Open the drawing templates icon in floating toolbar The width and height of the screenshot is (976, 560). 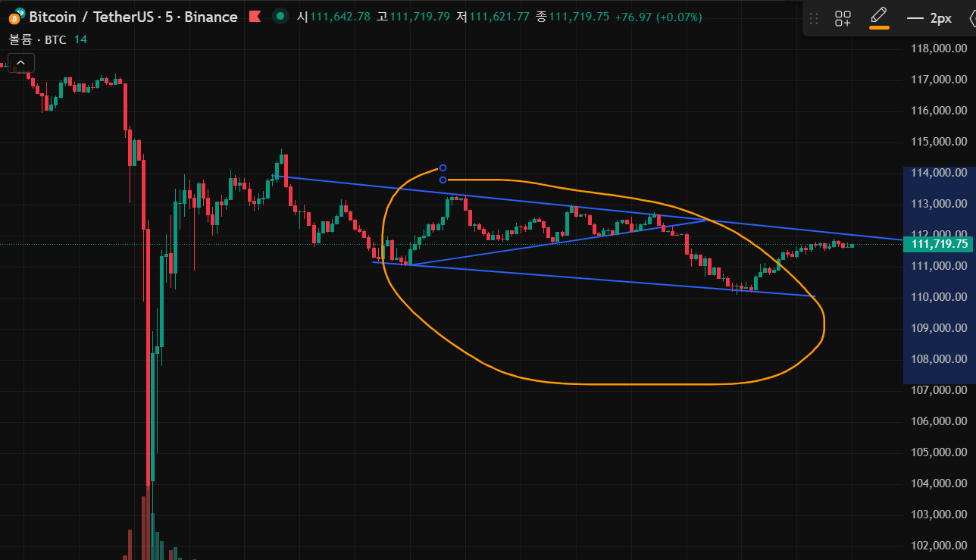[843, 19]
